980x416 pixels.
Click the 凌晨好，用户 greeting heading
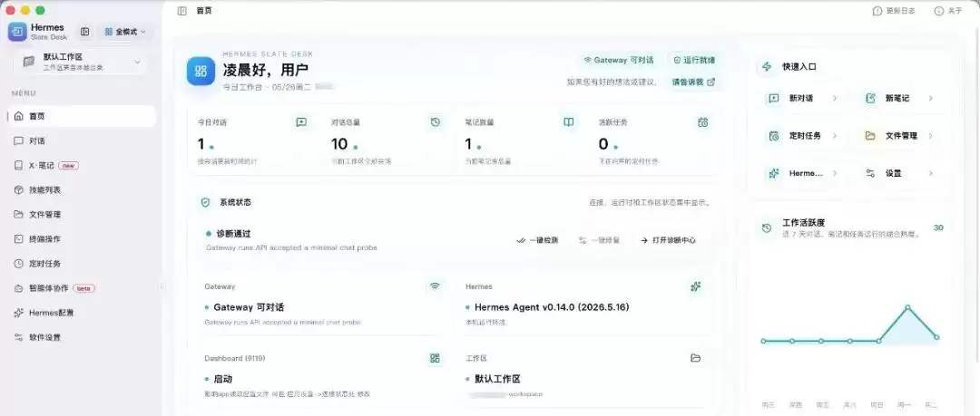[266, 70]
